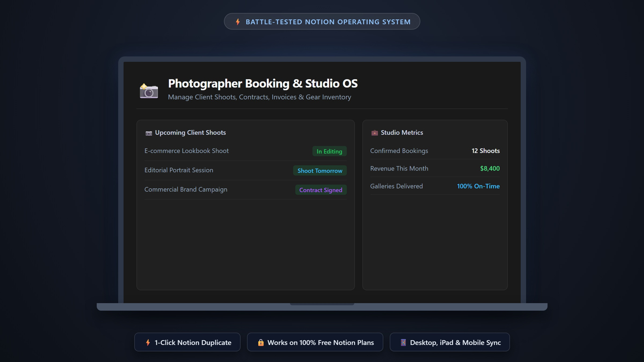Select the 1-Click Notion Duplicate button
The height and width of the screenshot is (362, 644).
(x=187, y=342)
